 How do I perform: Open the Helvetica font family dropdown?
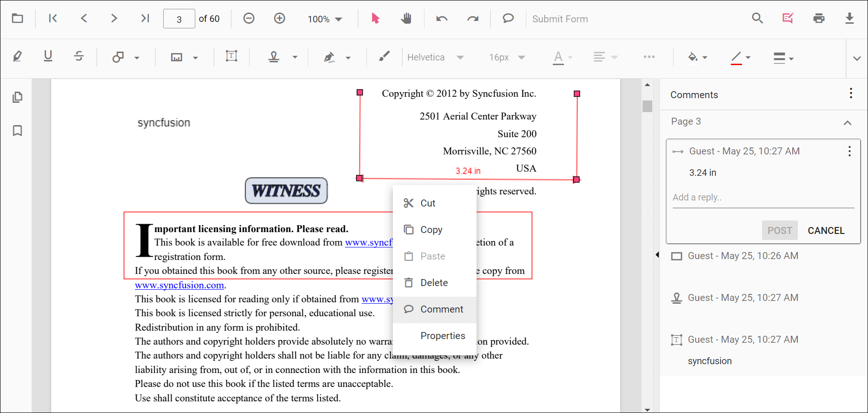(435, 57)
